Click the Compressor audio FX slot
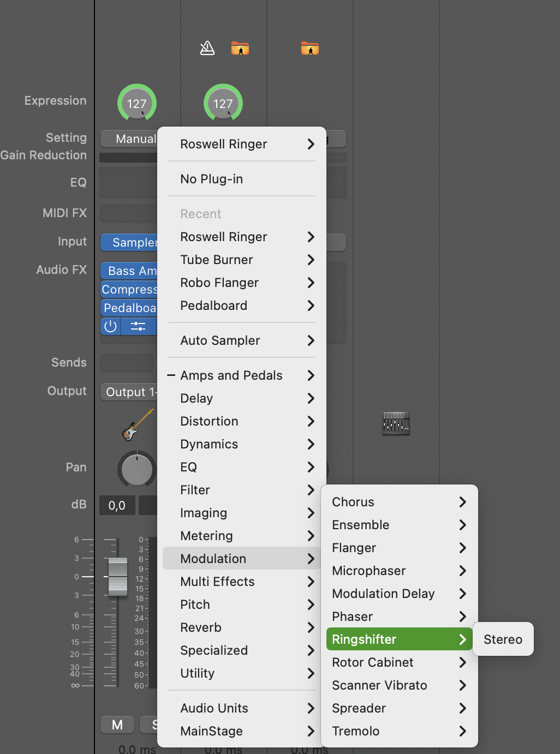The width and height of the screenshot is (560, 754). (129, 289)
